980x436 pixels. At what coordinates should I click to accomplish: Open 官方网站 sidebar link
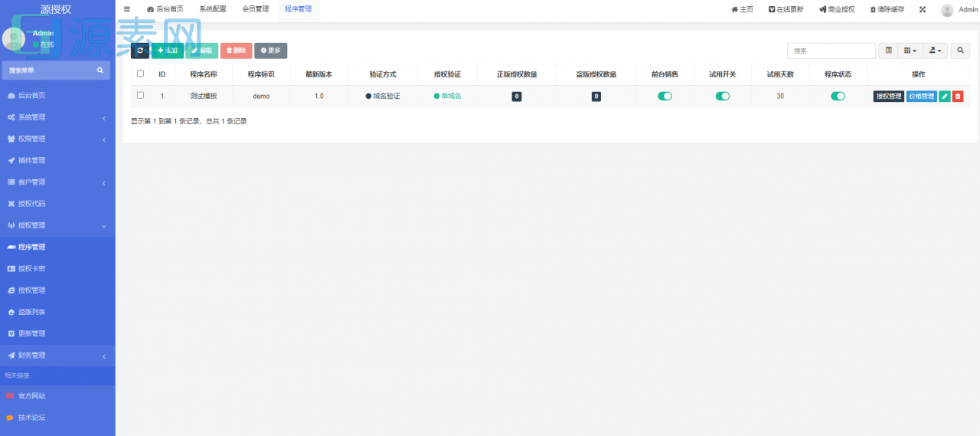tap(57, 396)
